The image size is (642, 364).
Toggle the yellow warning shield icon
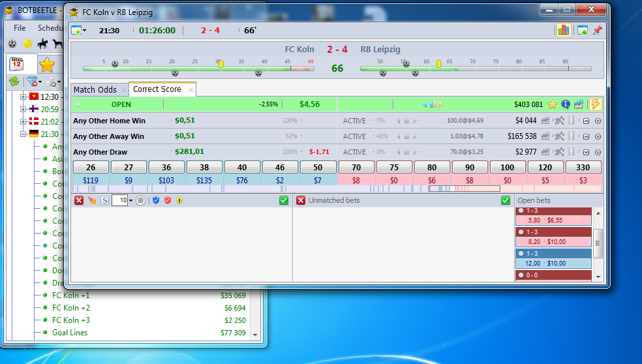click(x=179, y=200)
